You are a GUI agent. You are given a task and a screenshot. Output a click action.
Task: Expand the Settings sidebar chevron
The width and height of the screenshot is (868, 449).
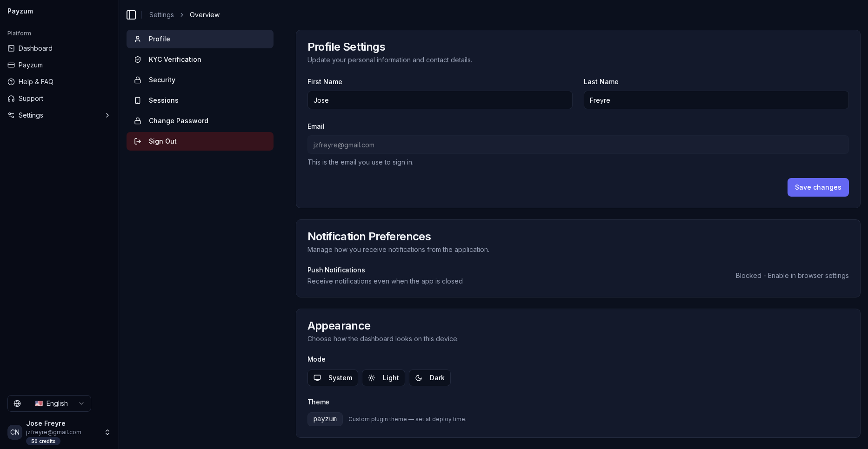[x=107, y=115]
